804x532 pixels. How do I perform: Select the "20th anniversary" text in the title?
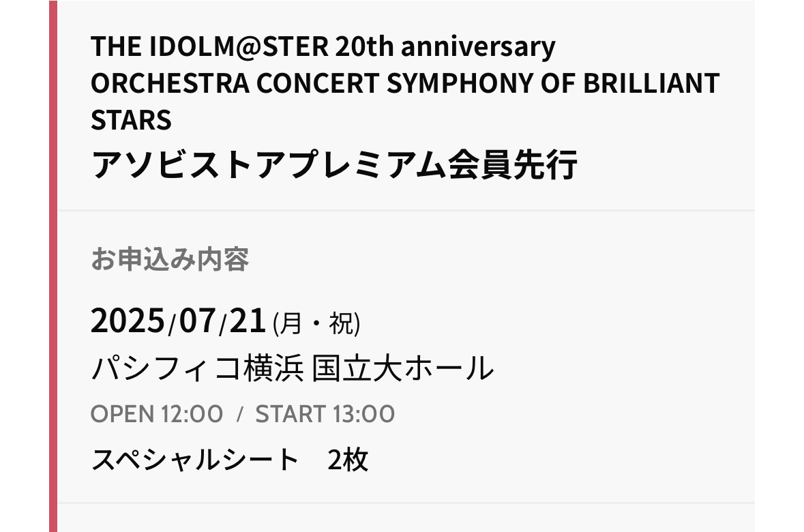pos(445,46)
